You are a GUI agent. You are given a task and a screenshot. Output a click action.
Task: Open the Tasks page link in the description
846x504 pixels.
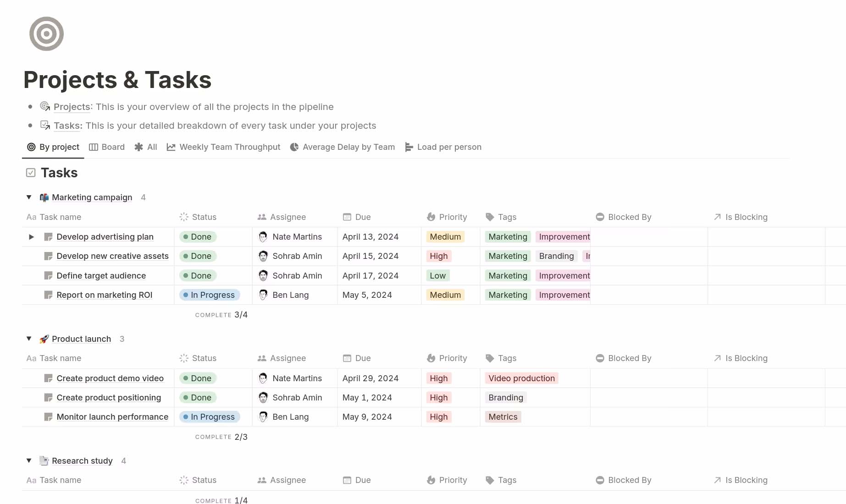tap(68, 126)
